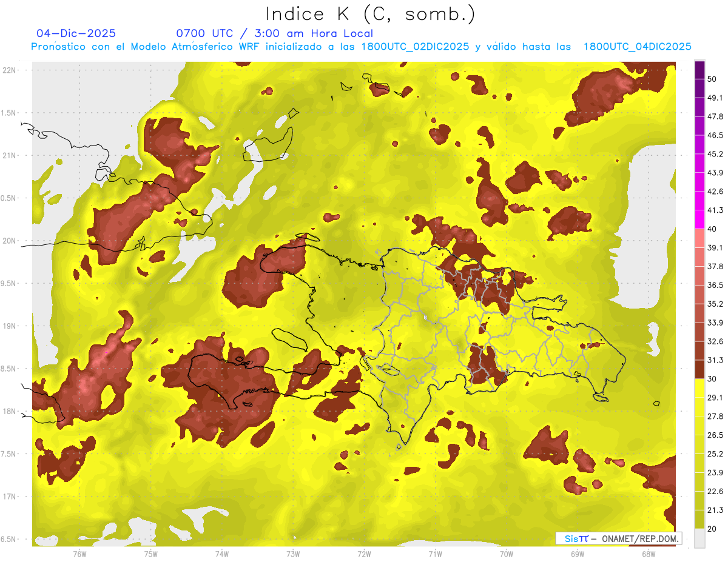Click the "19N" latitude label
This screenshot has height=562, width=728.
click(9, 326)
